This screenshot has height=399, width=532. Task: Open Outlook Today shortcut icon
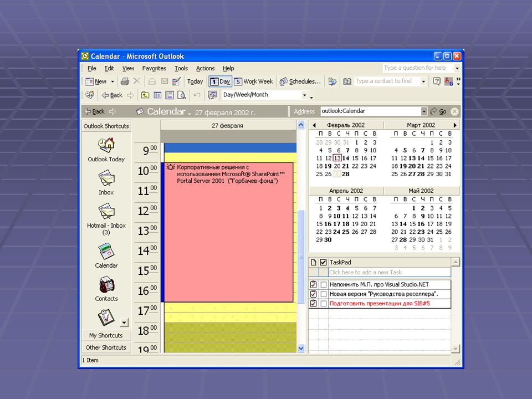(106, 145)
